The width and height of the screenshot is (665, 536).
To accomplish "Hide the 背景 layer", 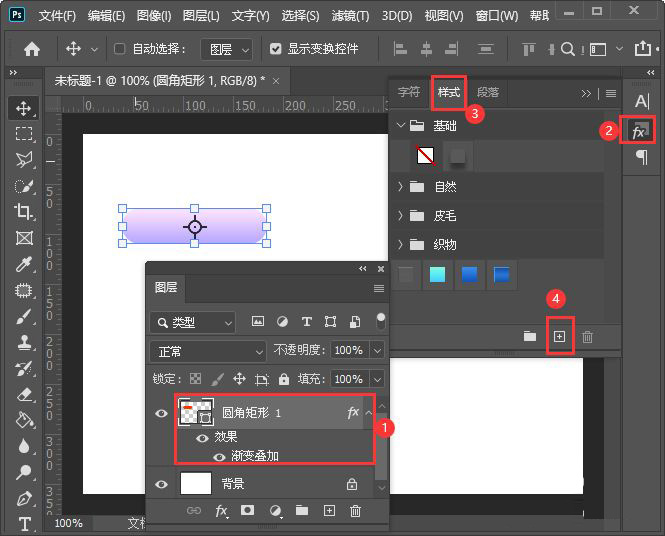I will pyautogui.click(x=161, y=484).
